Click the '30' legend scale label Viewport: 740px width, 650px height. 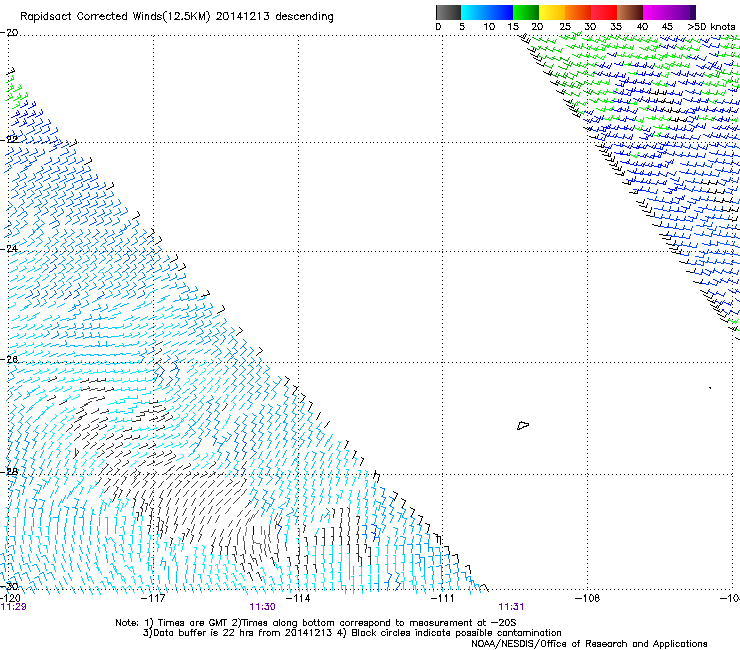[x=590, y=27]
